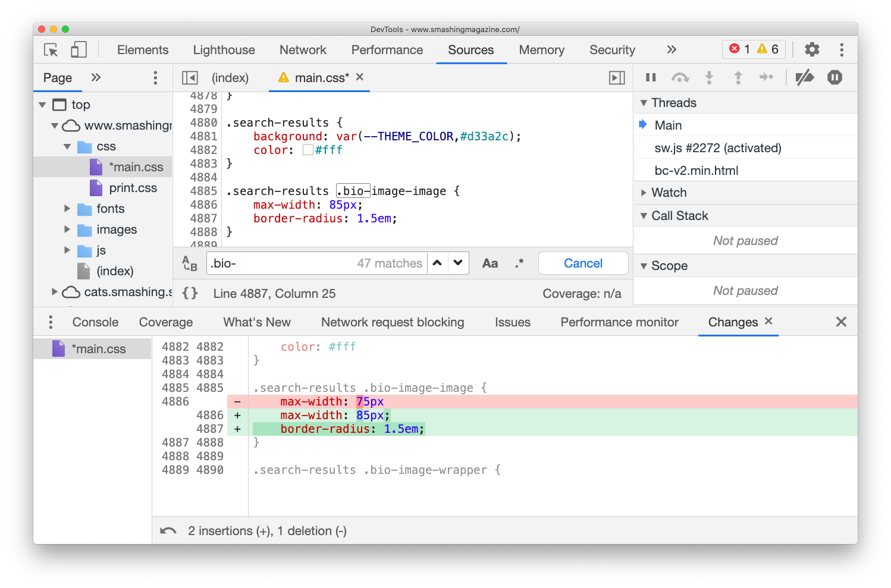Screen dimensions: 891x588
Task: Expand the cats.smashing domain node
Action: click(x=55, y=291)
